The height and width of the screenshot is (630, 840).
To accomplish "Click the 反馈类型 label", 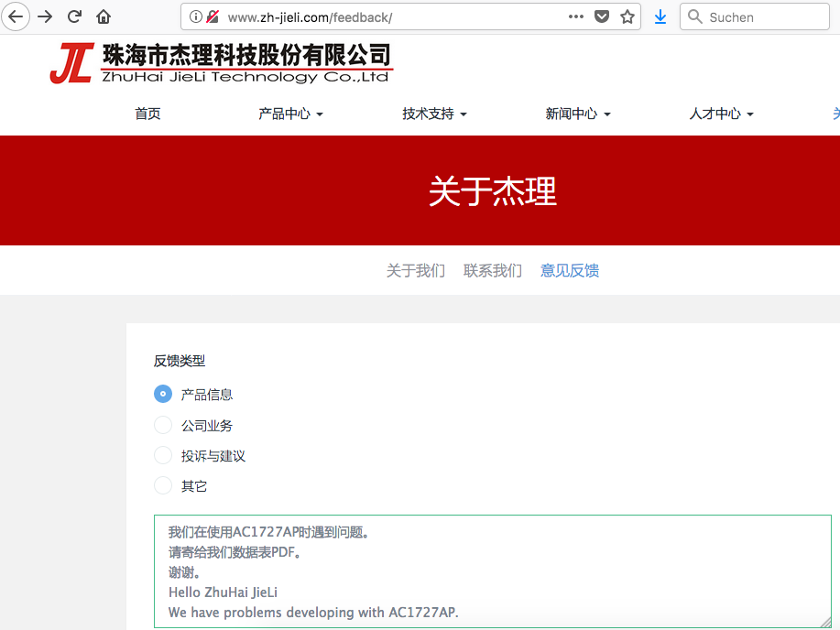I will 179,361.
